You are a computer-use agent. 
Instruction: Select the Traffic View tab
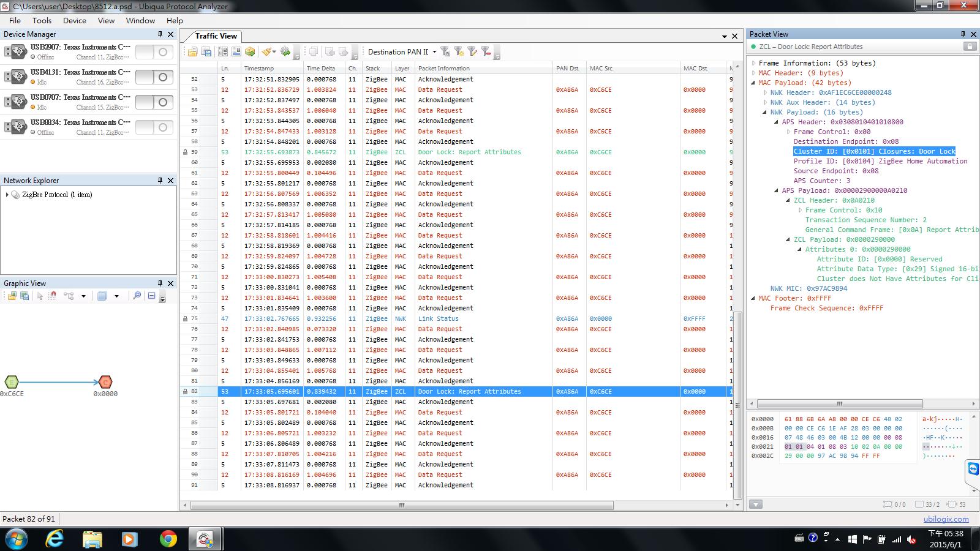(x=216, y=36)
